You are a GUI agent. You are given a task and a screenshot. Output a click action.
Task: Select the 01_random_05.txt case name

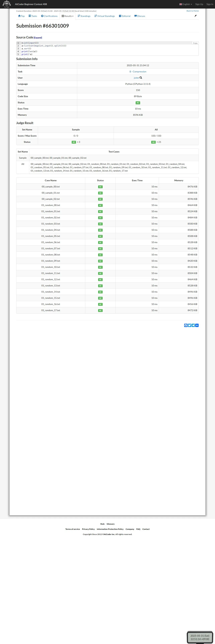click(51, 236)
